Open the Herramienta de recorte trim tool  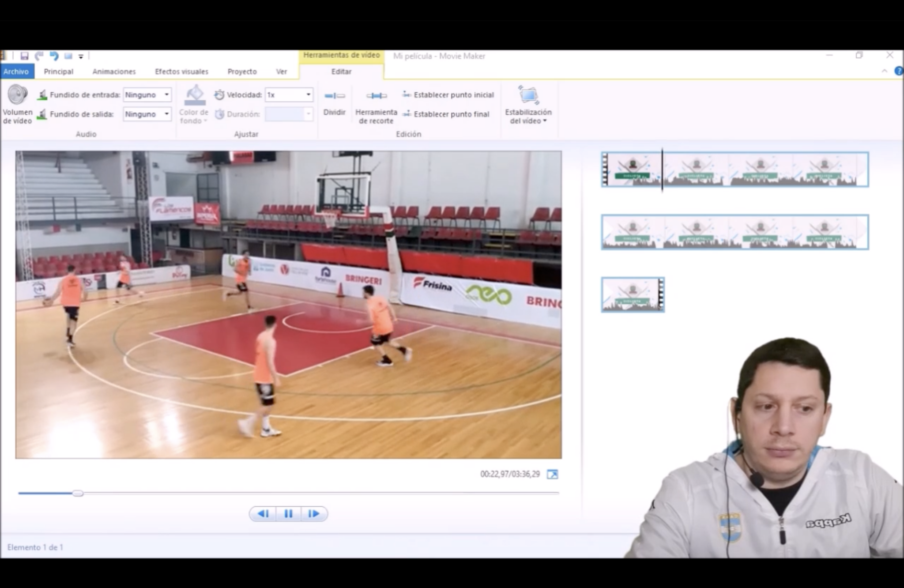coord(376,107)
